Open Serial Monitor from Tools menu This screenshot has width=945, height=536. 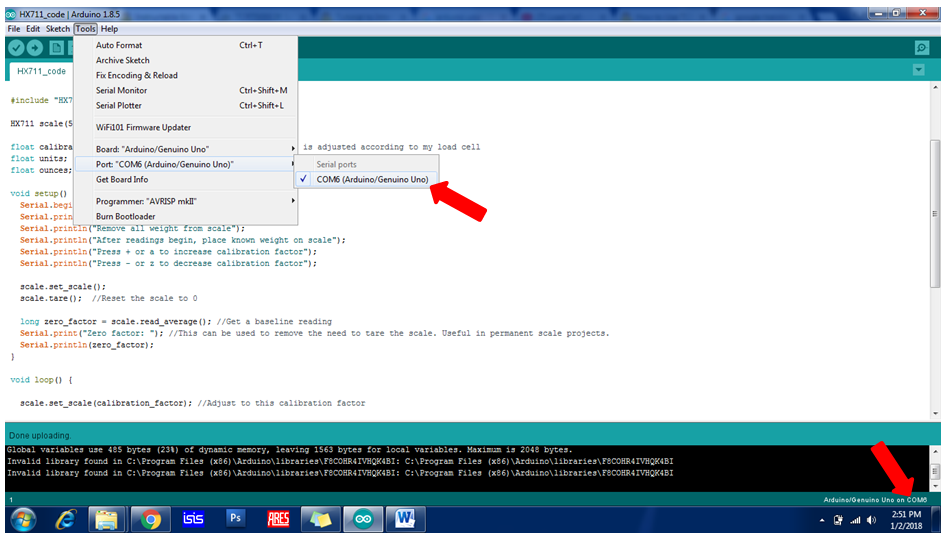click(186, 90)
